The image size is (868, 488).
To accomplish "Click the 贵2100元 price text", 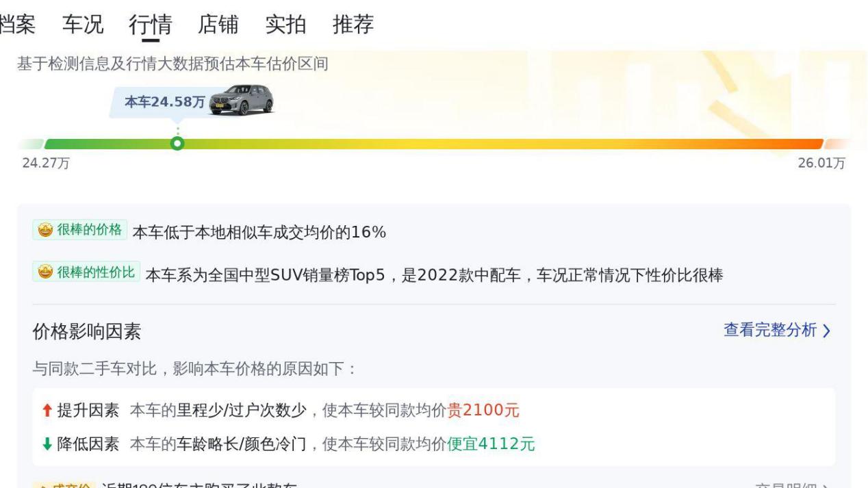I will [483, 411].
